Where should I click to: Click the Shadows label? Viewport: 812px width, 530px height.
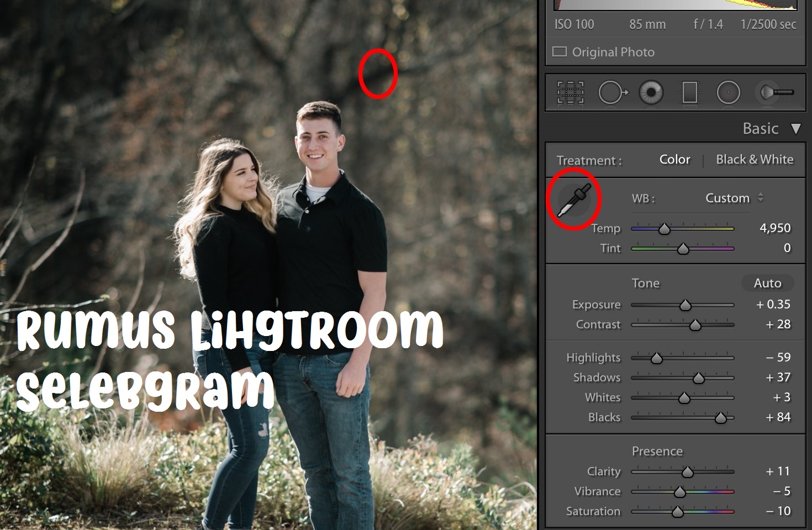pos(597,377)
